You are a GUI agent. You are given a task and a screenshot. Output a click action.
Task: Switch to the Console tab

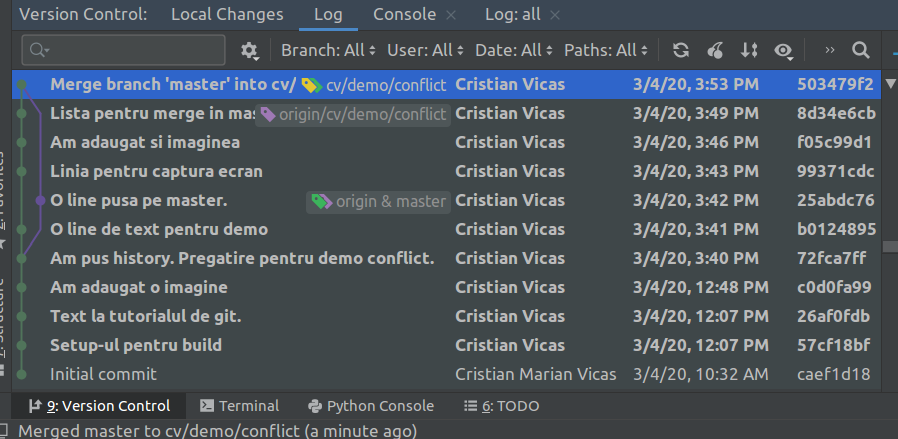click(404, 14)
